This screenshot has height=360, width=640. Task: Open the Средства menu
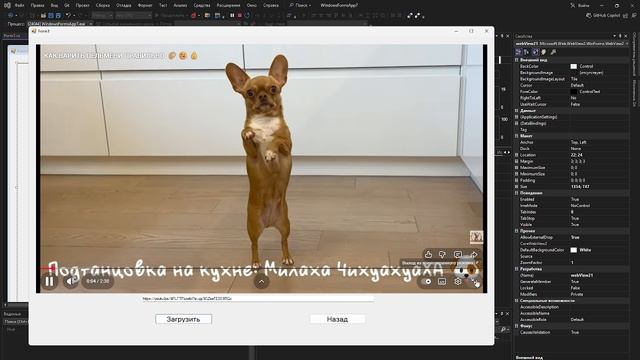[x=202, y=5]
